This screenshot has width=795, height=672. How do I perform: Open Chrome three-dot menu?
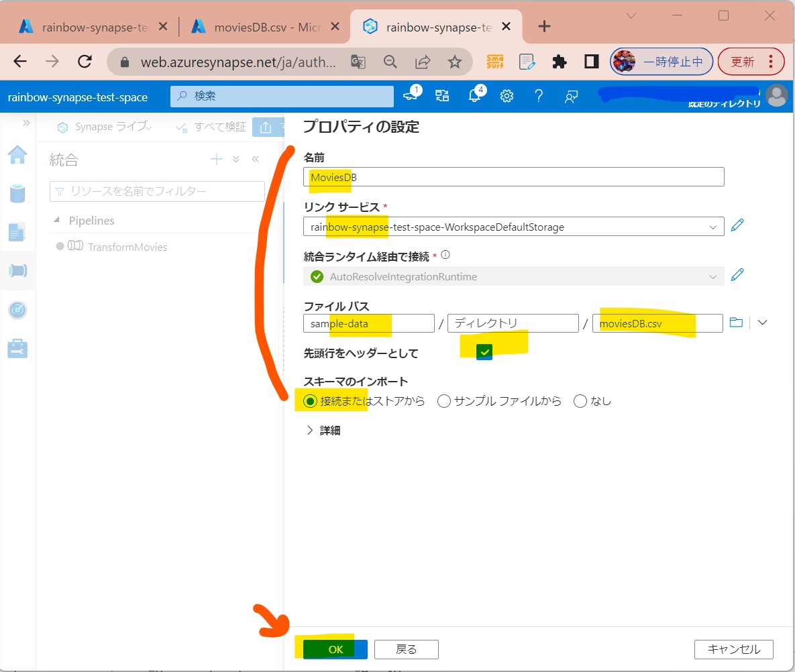pos(771,62)
